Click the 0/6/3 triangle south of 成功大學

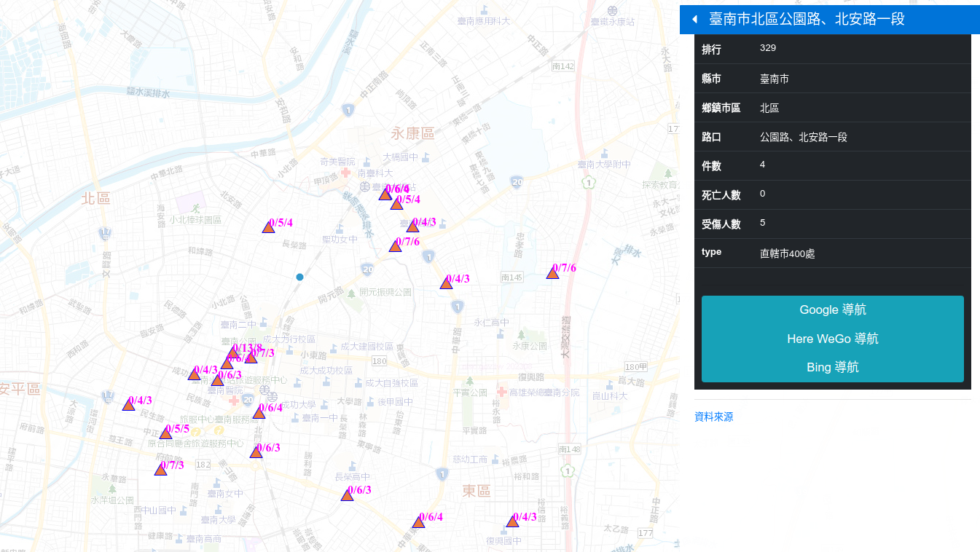[x=256, y=452]
